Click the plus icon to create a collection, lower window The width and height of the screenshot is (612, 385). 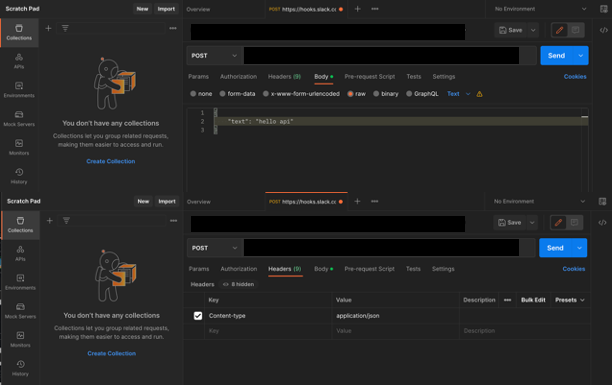(x=50, y=221)
